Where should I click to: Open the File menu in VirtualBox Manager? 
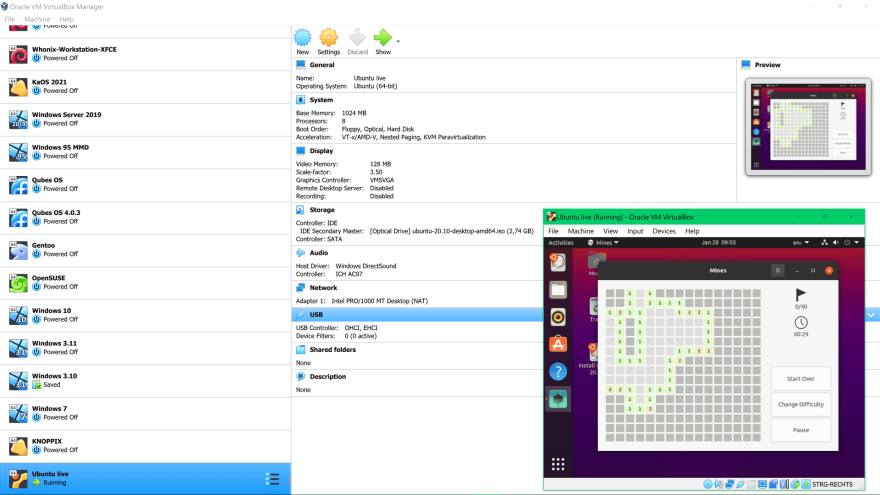point(10,19)
